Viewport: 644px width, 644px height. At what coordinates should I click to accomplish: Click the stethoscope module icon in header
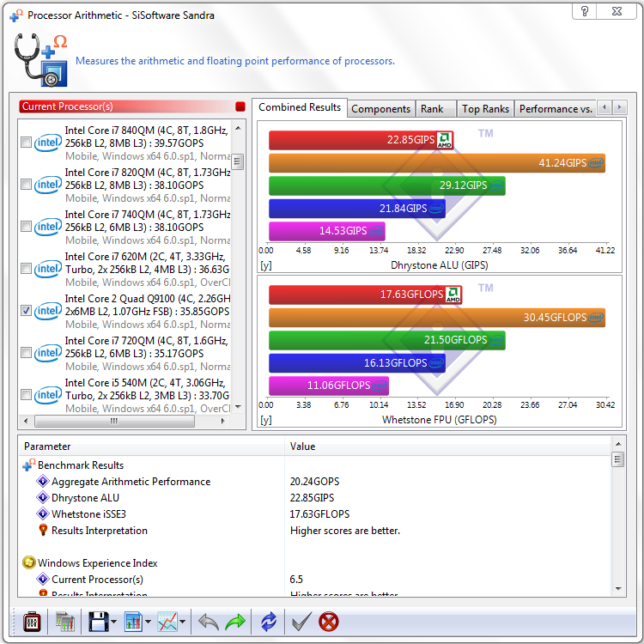(x=40, y=60)
